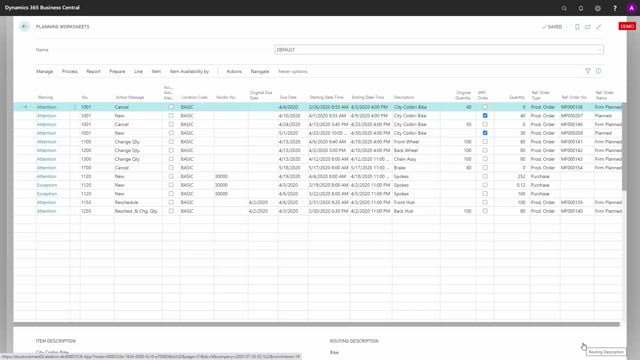Open search with the magnifier icon
This screenshot has height=360, width=640.
564,8
